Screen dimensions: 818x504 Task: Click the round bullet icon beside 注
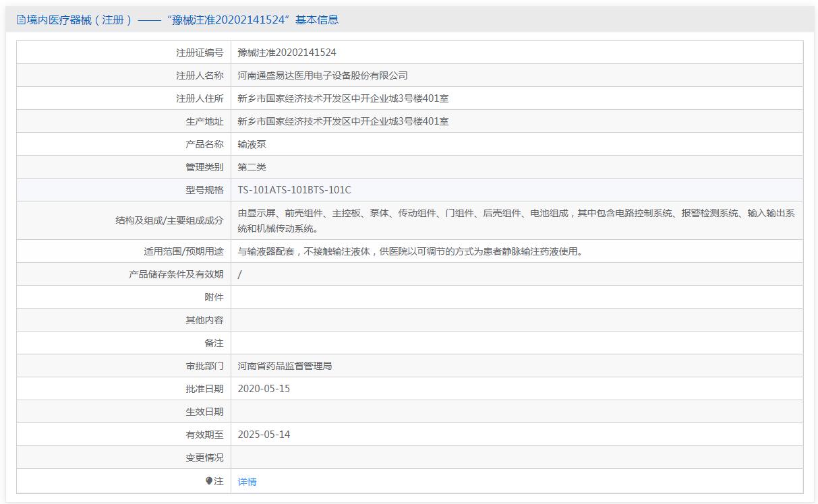coord(209,481)
